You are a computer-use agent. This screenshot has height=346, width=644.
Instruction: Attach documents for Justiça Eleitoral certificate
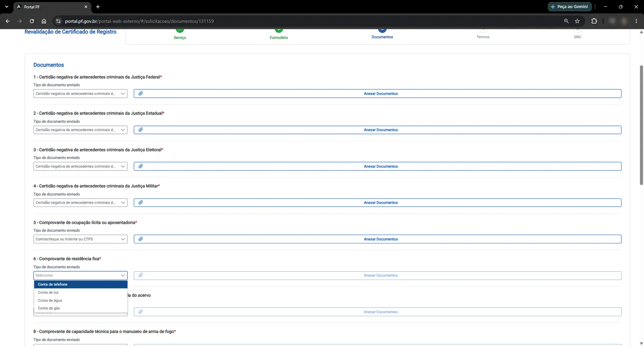coord(378,166)
